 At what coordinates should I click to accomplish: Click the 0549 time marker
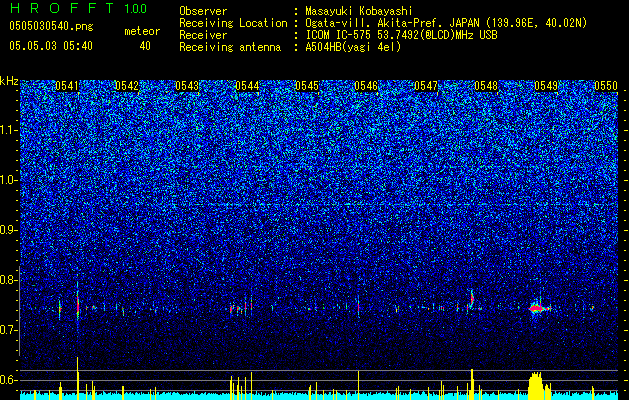(x=546, y=86)
